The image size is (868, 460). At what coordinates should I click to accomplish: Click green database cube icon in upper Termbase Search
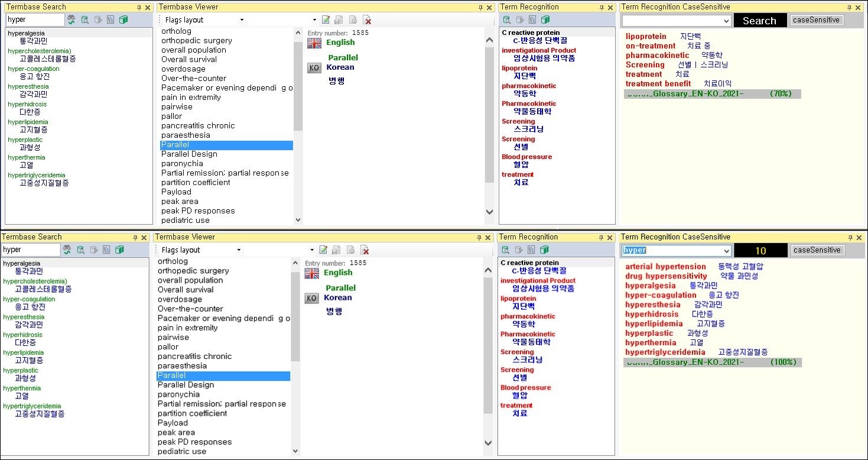(123, 20)
